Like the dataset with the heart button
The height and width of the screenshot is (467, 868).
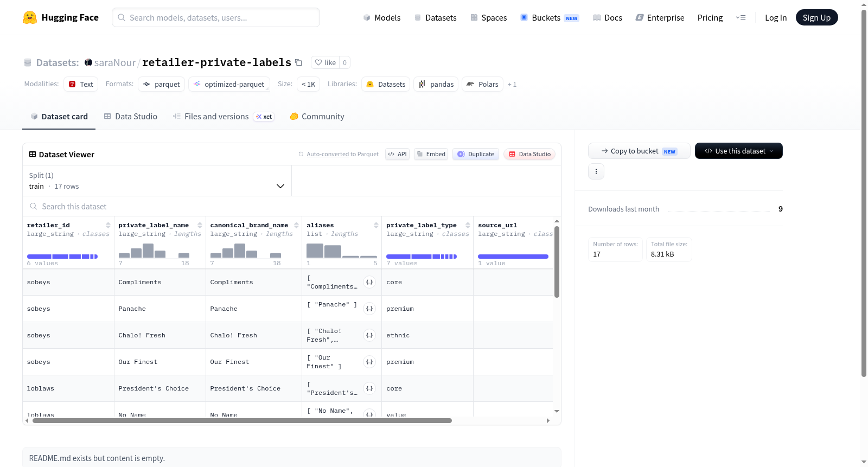(325, 62)
